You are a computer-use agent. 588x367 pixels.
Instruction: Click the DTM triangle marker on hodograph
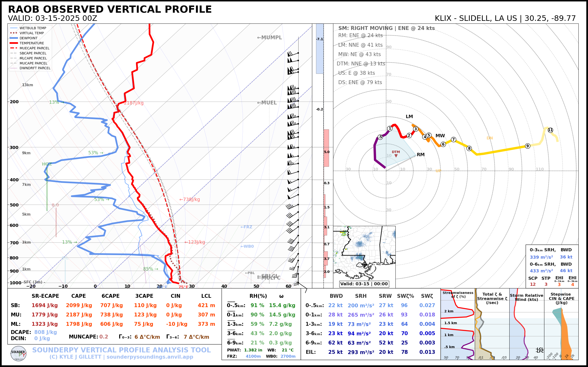pyautogui.click(x=396, y=155)
